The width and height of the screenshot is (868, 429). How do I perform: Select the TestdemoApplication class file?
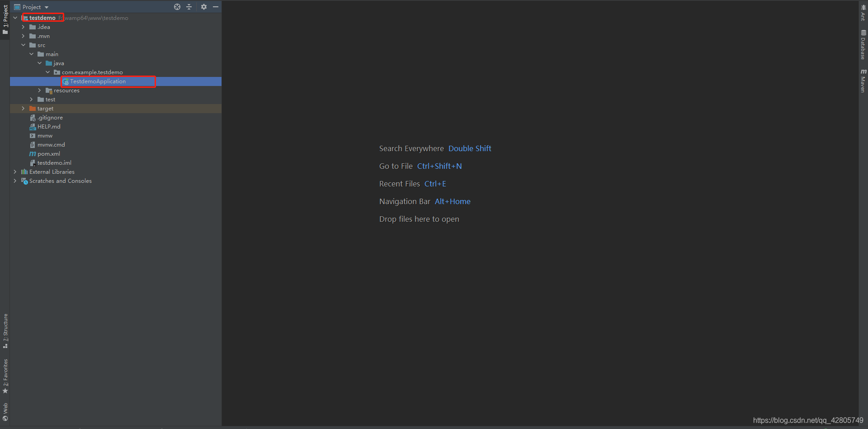(x=116, y=81)
